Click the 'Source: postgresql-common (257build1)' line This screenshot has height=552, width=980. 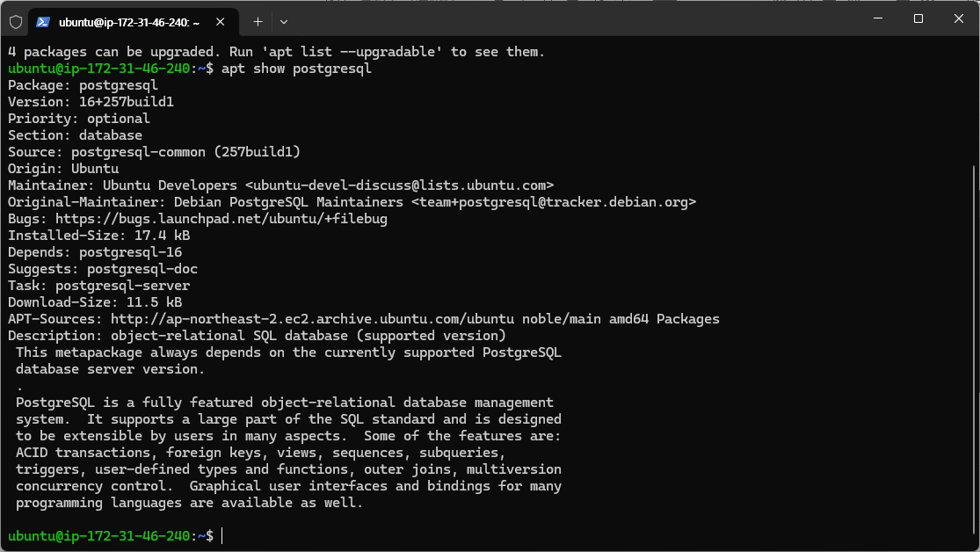click(154, 152)
